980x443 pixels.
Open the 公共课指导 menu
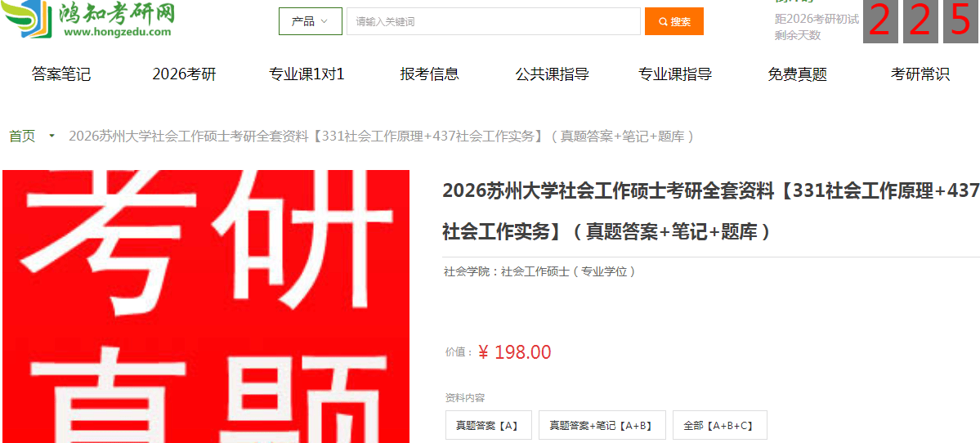[553, 74]
